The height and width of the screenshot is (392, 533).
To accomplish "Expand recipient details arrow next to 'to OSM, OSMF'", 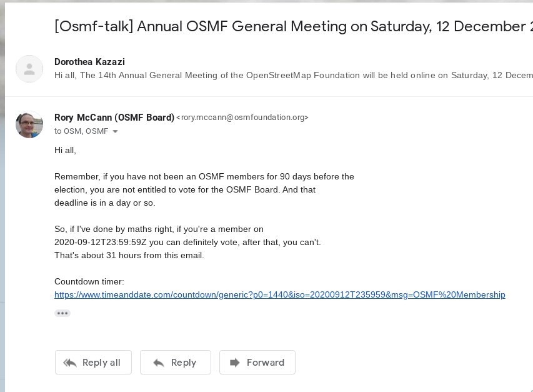I will click(115, 131).
